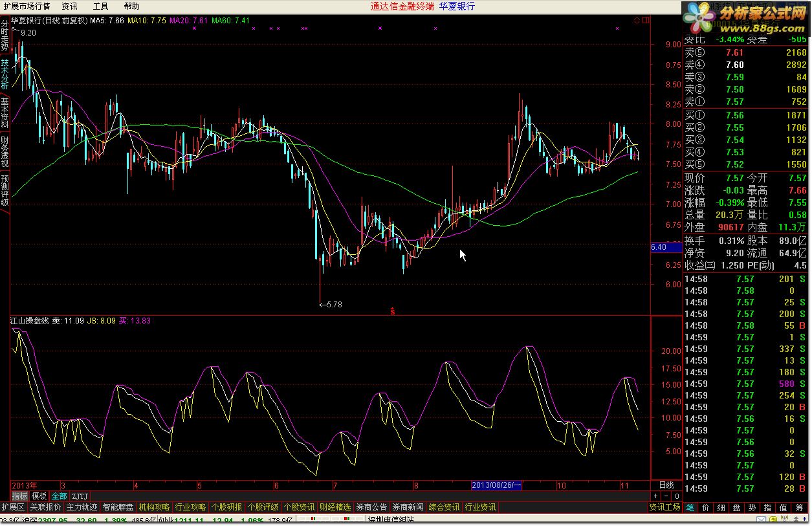Open the 智能解盘 tab
This screenshot has height=526, width=812.
point(118,507)
